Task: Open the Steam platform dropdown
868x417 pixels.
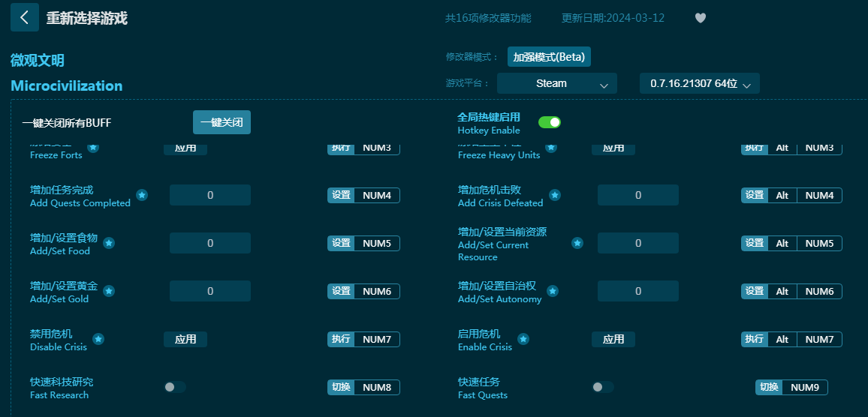Action: (557, 83)
